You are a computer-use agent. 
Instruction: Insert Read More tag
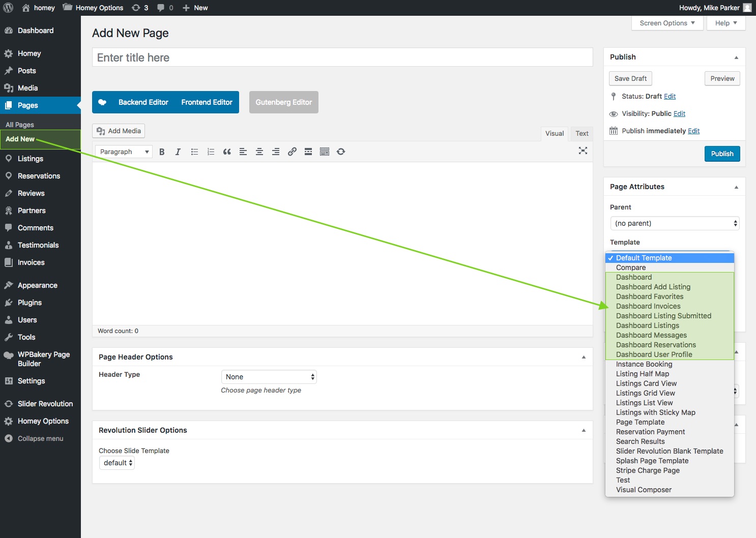pyautogui.click(x=308, y=152)
